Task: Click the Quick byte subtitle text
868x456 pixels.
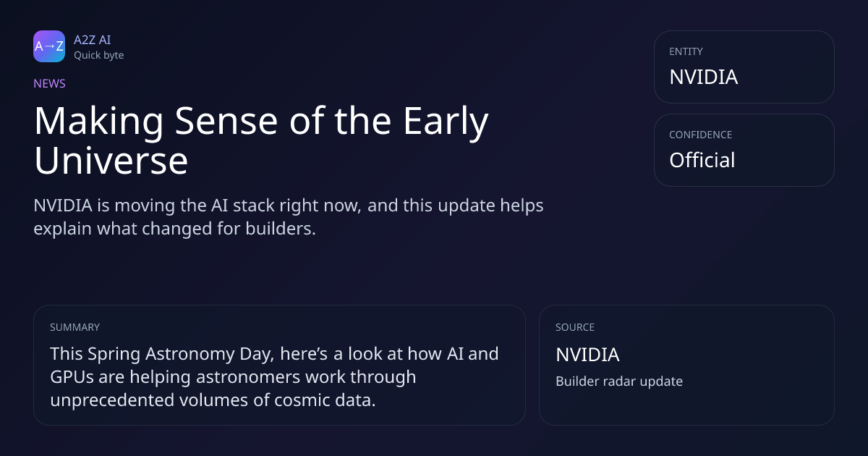Action: pyautogui.click(x=98, y=55)
